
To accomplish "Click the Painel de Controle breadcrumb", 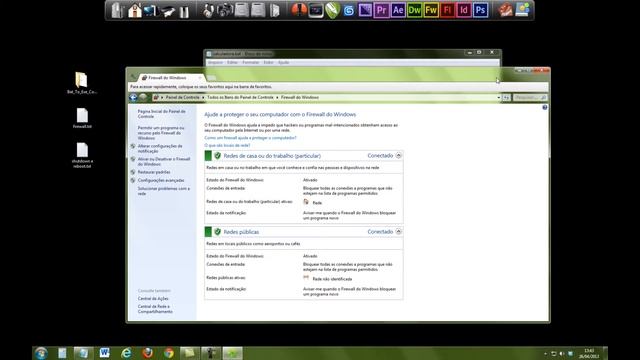I will click(182, 98).
